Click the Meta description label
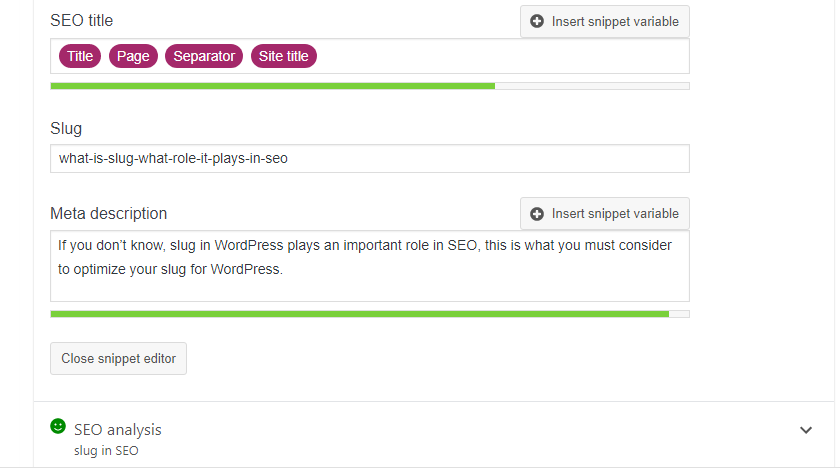The width and height of the screenshot is (840, 473). pos(109,214)
